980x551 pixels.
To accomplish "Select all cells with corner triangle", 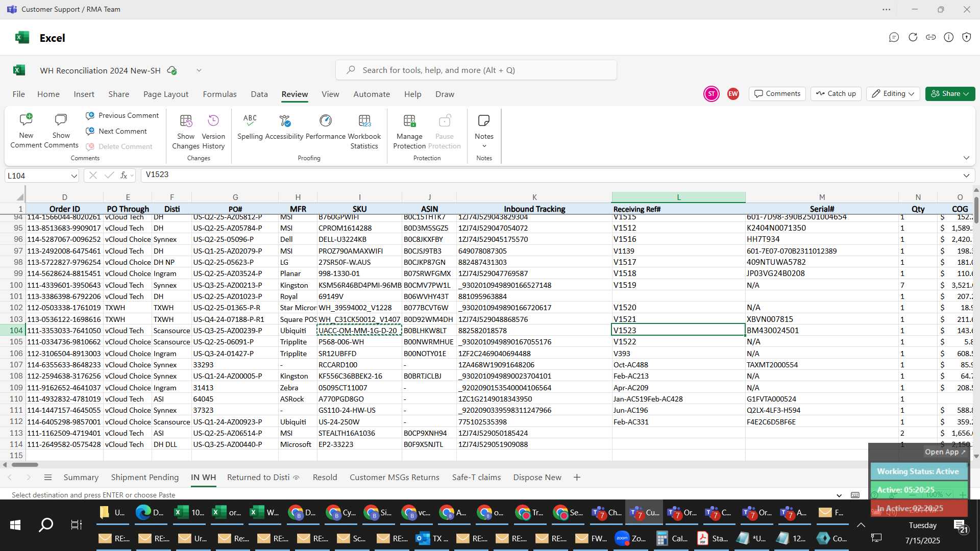I will tap(19, 197).
